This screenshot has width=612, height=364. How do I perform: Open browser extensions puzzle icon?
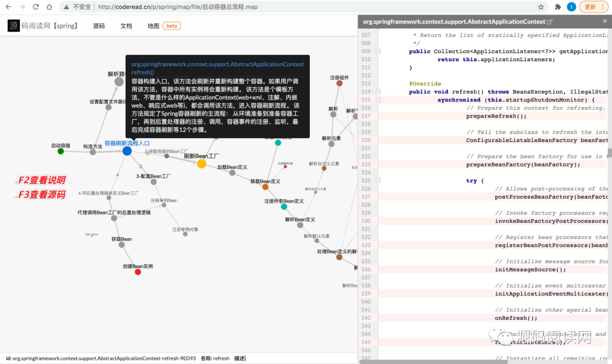coord(558,7)
